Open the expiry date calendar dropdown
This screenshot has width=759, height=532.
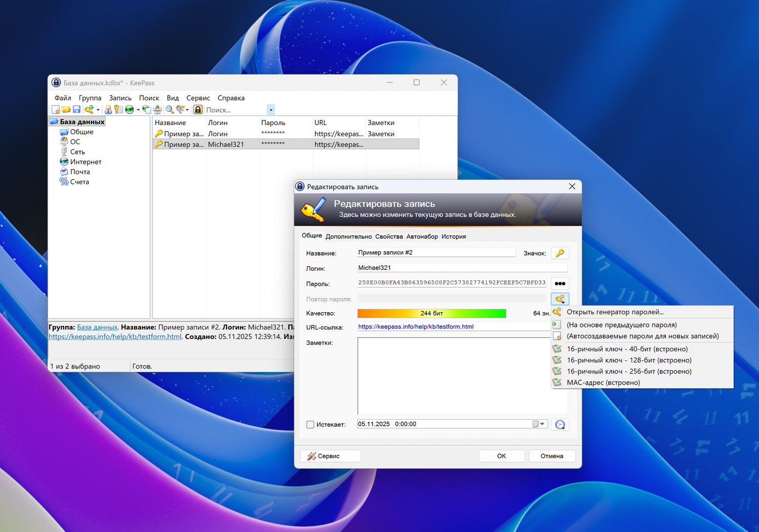pos(539,424)
